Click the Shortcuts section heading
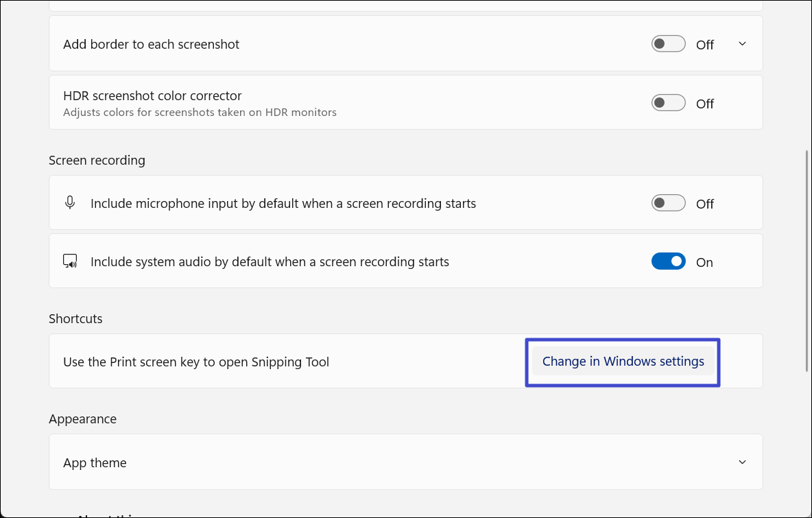The width and height of the screenshot is (812, 518). (75, 318)
